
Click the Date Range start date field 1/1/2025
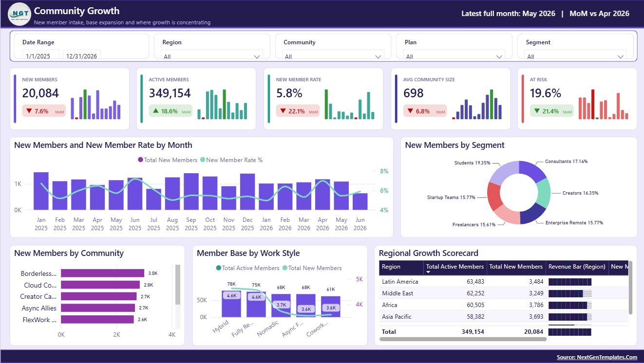[41, 55]
